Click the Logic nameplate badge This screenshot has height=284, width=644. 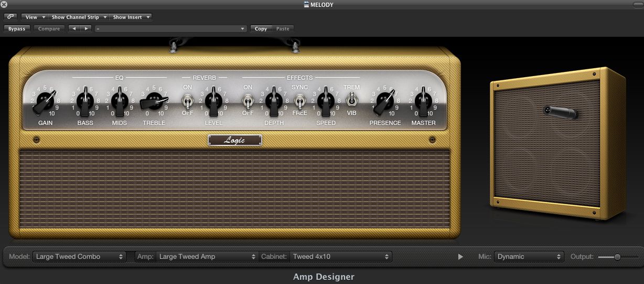click(x=234, y=140)
